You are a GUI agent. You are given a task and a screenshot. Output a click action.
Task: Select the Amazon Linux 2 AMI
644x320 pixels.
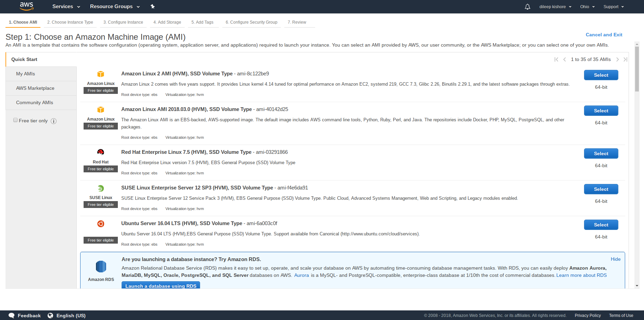pos(601,75)
